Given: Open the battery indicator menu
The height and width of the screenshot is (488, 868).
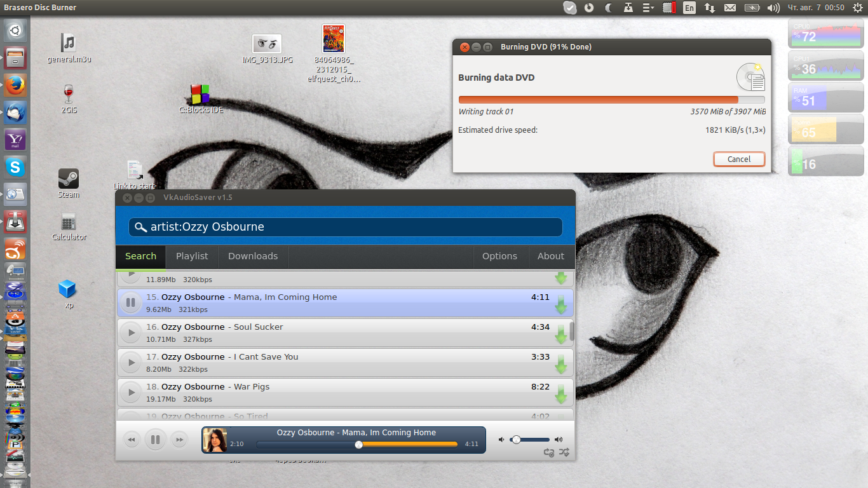Looking at the screenshot, I should coord(752,8).
